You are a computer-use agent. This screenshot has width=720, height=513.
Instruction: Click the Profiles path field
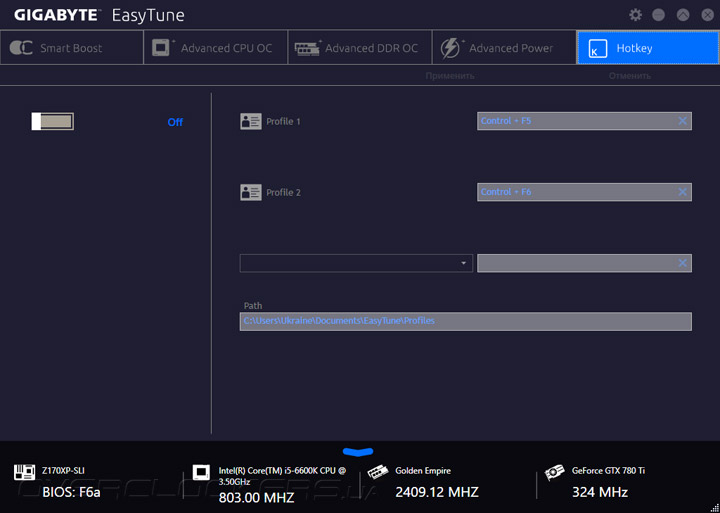pyautogui.click(x=466, y=321)
